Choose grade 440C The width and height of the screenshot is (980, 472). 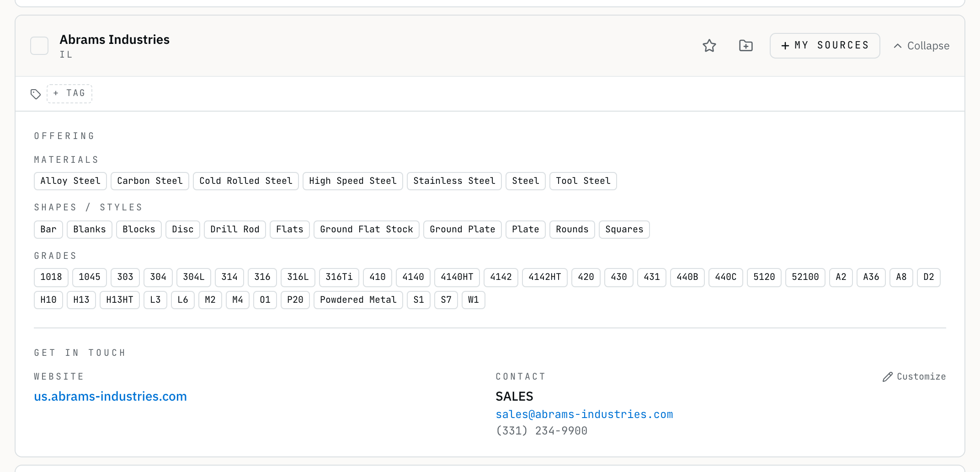[726, 277]
